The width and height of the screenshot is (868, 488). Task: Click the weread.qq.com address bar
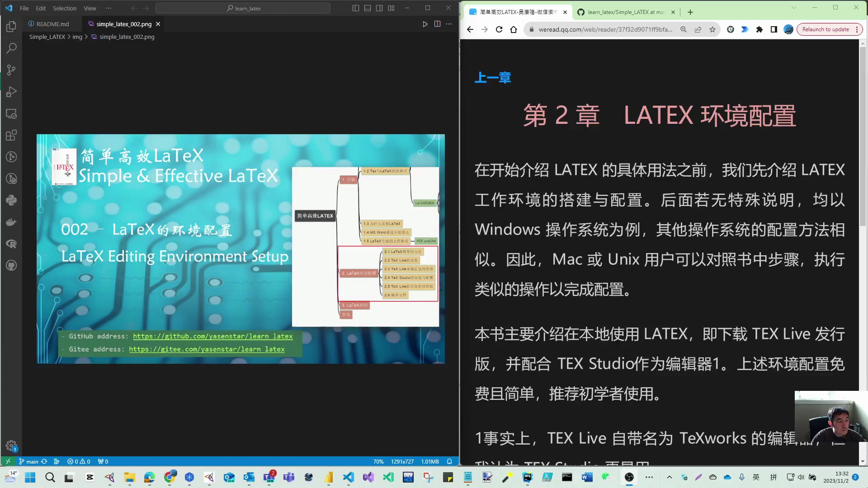(x=605, y=29)
